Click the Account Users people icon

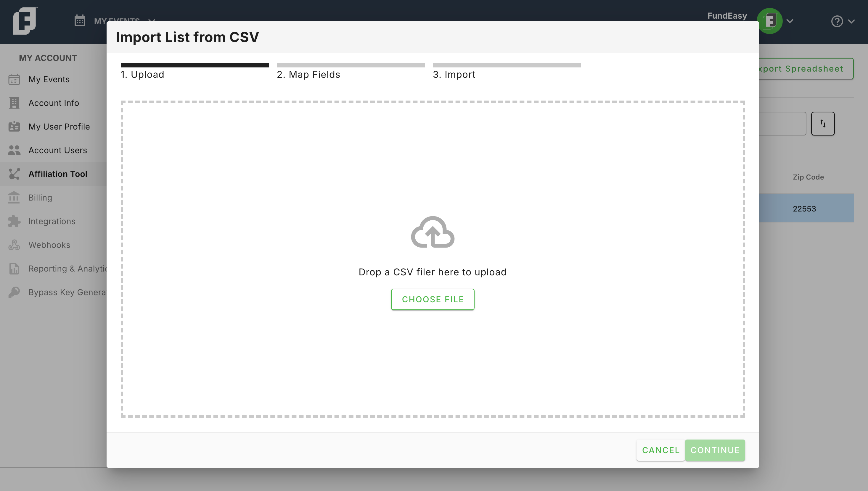pyautogui.click(x=14, y=150)
